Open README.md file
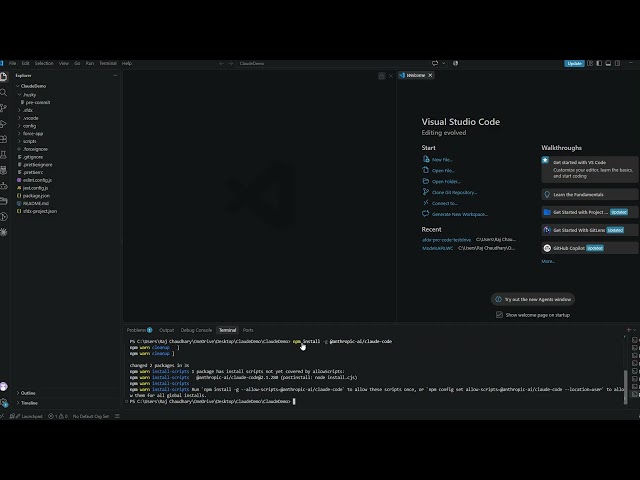 36,203
